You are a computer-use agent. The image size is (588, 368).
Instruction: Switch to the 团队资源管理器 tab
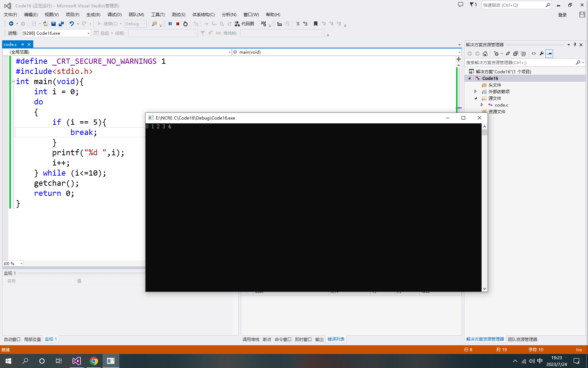(x=523, y=339)
